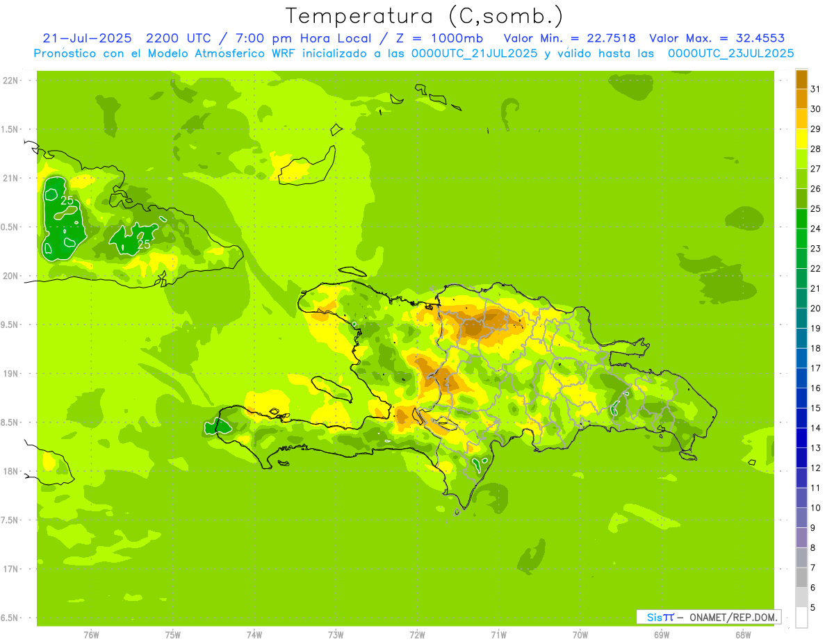Click the '7:00 pm Hora Local' text
The image size is (834, 644).
pos(304,38)
